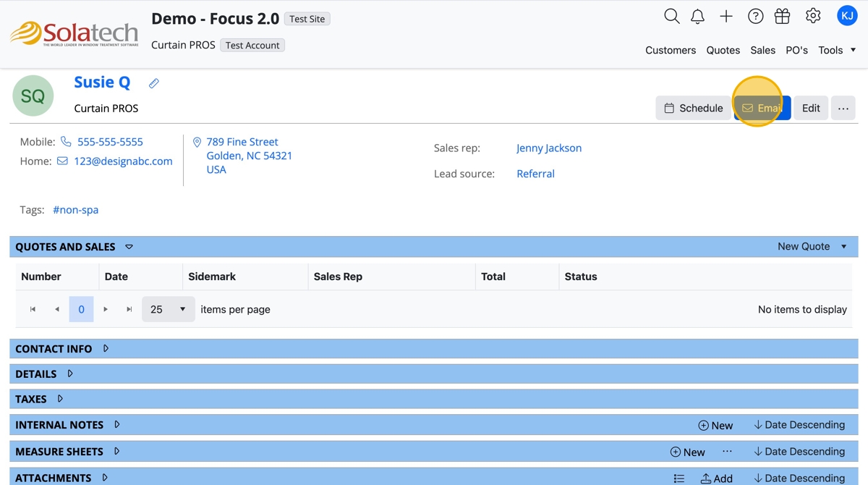Viewport: 868px width, 485px height.
Task: Click the #non-spa tag
Action: tap(75, 210)
